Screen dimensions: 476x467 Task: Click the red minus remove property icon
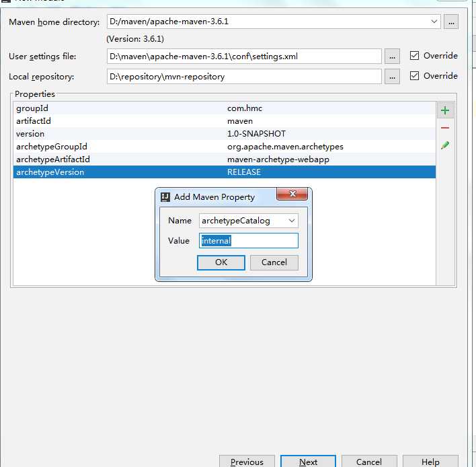pyautogui.click(x=445, y=128)
